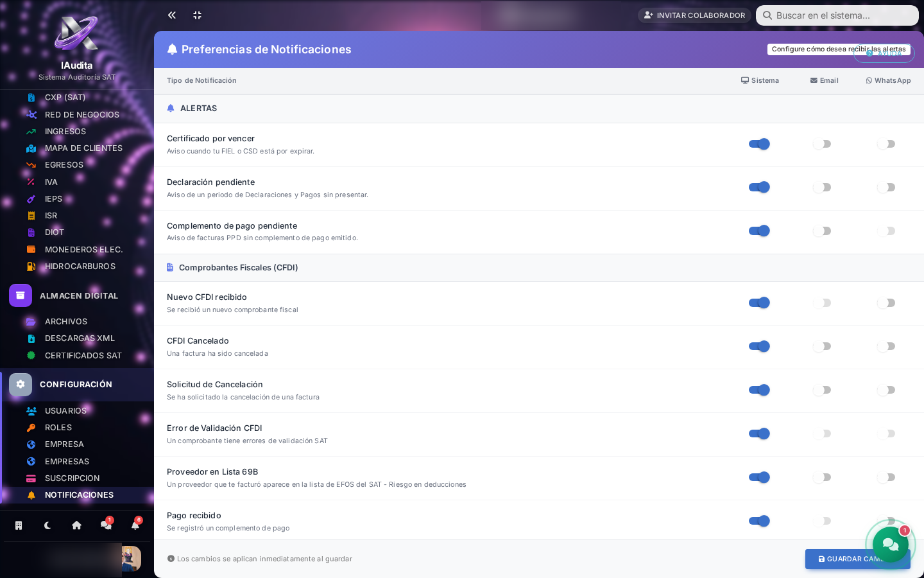Viewport: 924px width, 578px height.
Task: Click the Usuarios people icon
Action: click(31, 411)
